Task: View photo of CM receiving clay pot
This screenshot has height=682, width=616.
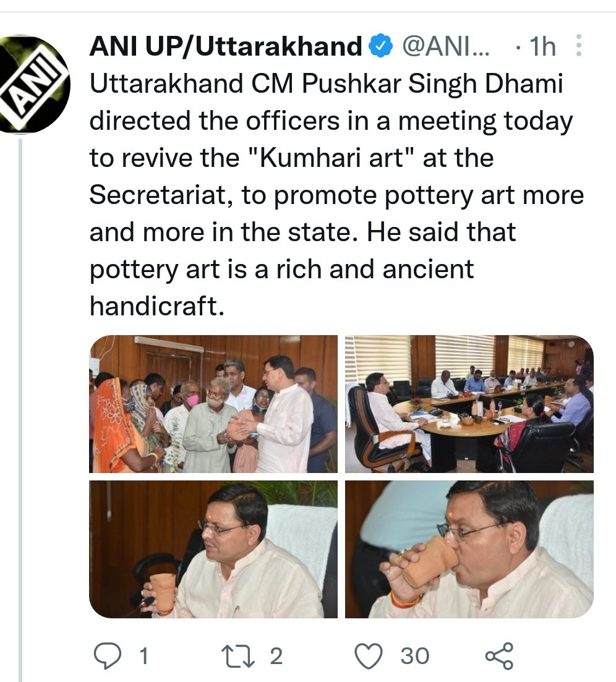Action: pos(213,404)
